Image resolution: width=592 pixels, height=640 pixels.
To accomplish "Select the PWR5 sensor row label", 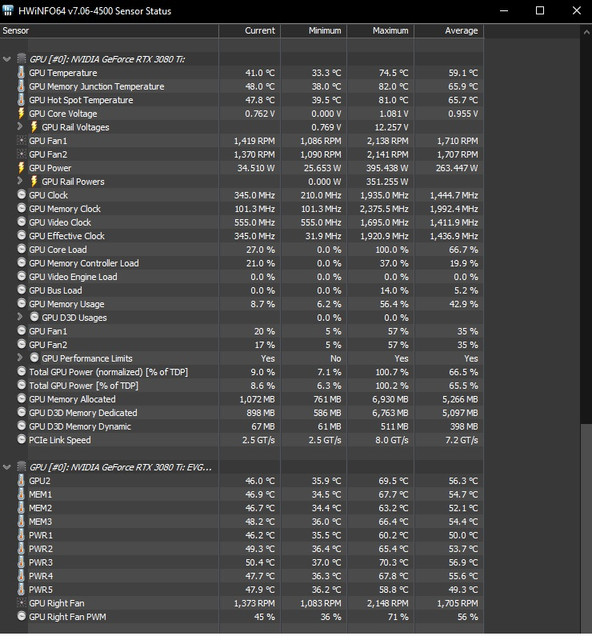I will [40, 590].
